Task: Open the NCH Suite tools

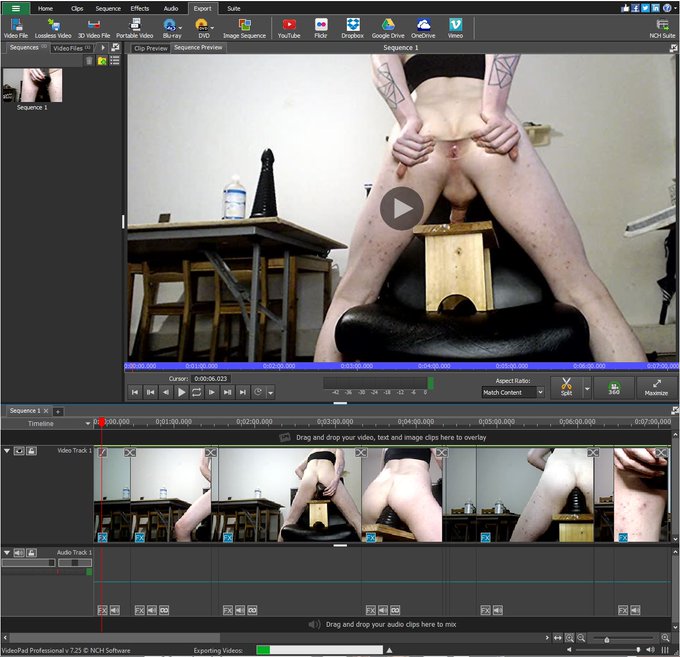Action: click(x=662, y=29)
